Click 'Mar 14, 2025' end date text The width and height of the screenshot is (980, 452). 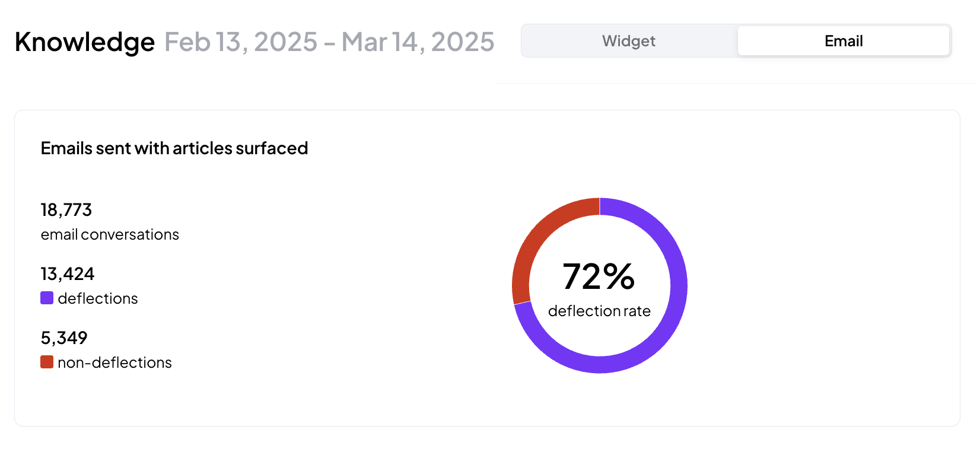(x=418, y=42)
